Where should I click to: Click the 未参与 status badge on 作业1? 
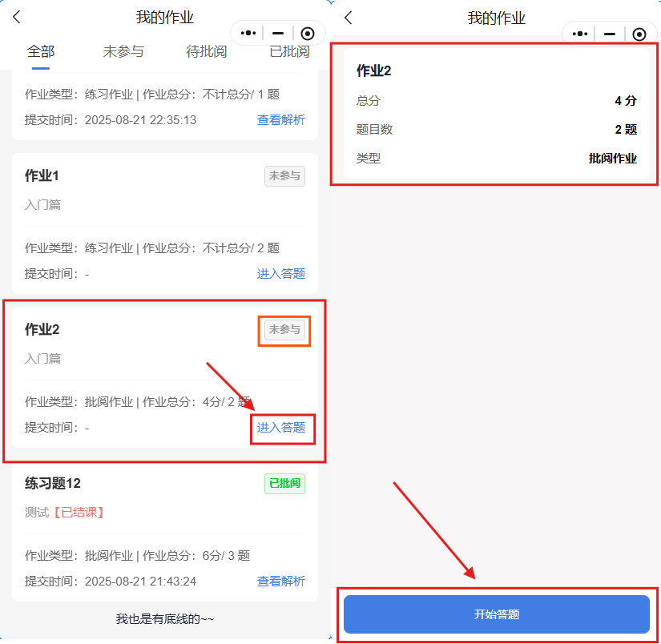click(x=284, y=176)
